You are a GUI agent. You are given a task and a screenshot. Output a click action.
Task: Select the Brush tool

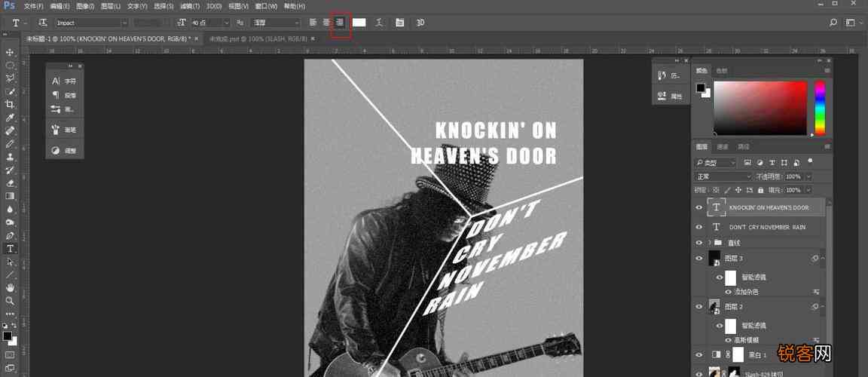(9, 144)
